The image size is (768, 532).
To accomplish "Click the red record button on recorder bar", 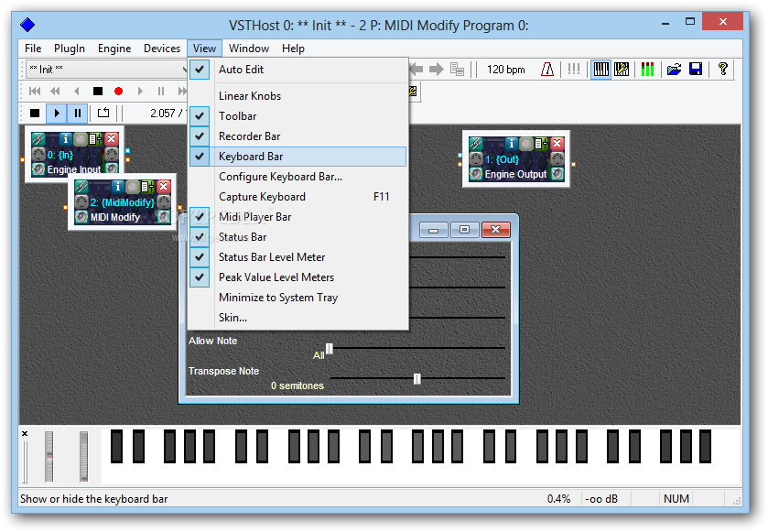I will pos(118,92).
